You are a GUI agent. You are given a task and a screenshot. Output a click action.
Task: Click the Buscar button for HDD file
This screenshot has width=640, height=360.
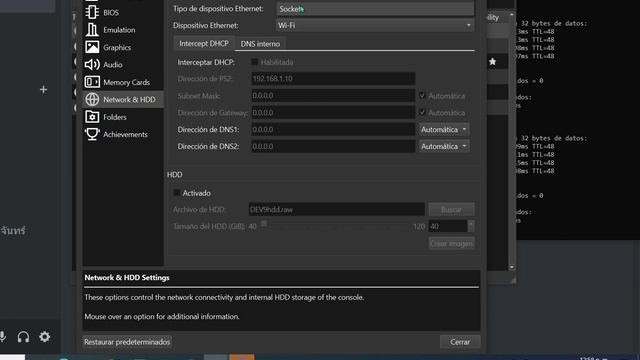tap(451, 209)
